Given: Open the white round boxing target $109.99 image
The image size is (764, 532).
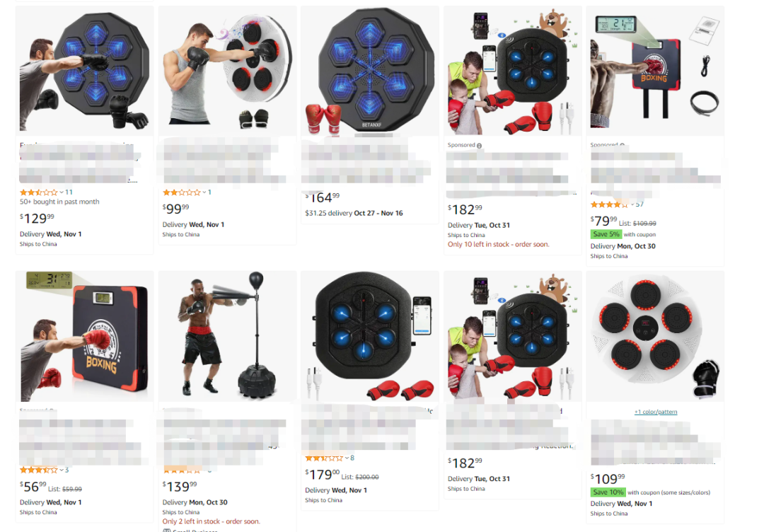Looking at the screenshot, I should tap(655, 336).
